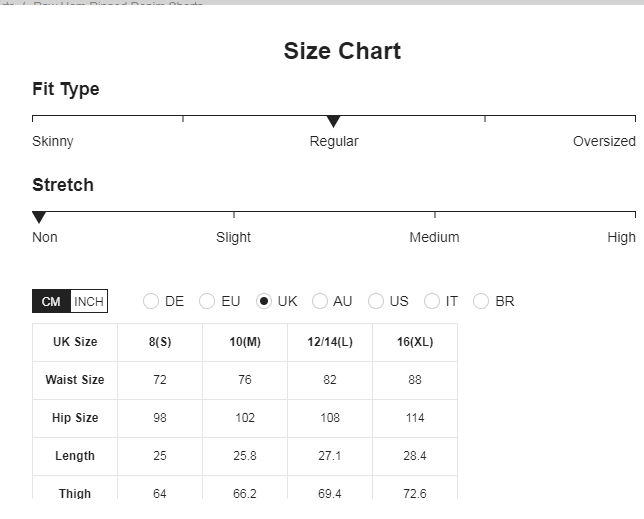Select CM measurement unit
The image size is (644, 519).
(x=51, y=302)
